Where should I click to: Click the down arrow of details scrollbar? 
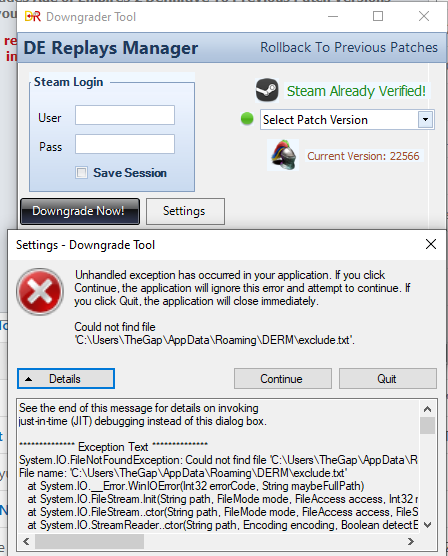click(x=427, y=525)
